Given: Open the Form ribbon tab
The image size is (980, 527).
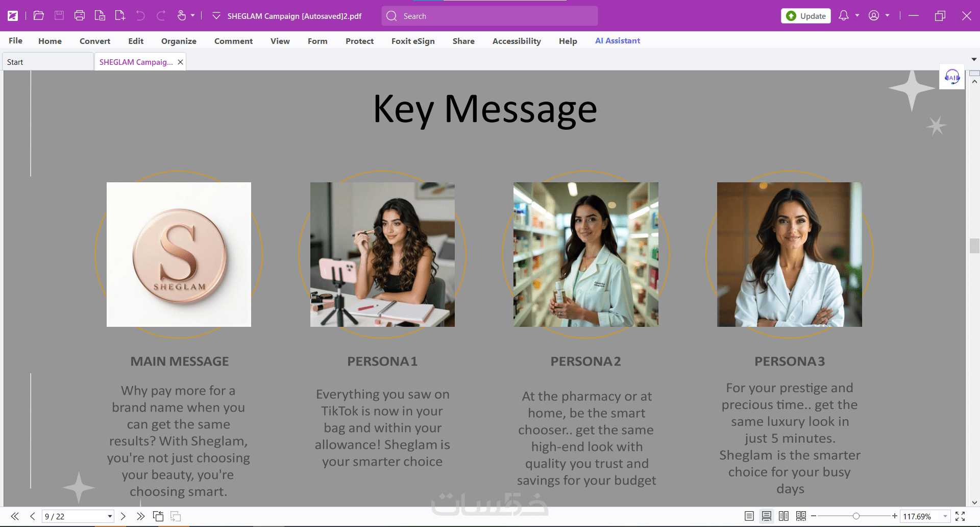Looking at the screenshot, I should click(317, 41).
